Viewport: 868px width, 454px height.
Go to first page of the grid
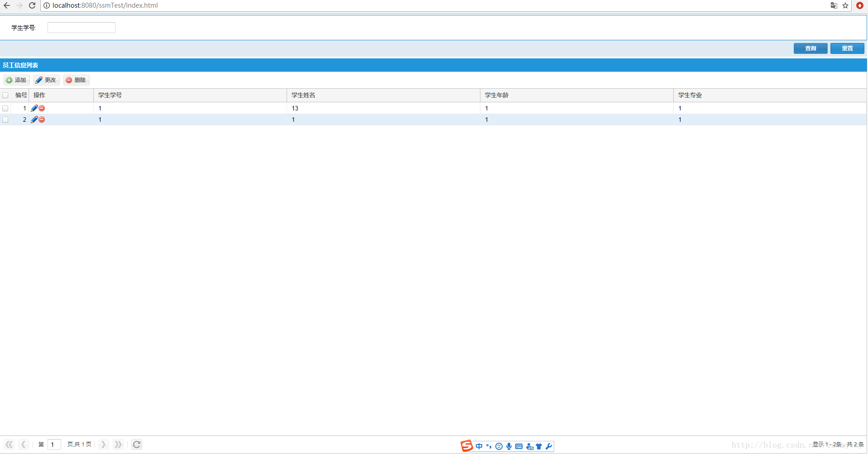tap(9, 444)
